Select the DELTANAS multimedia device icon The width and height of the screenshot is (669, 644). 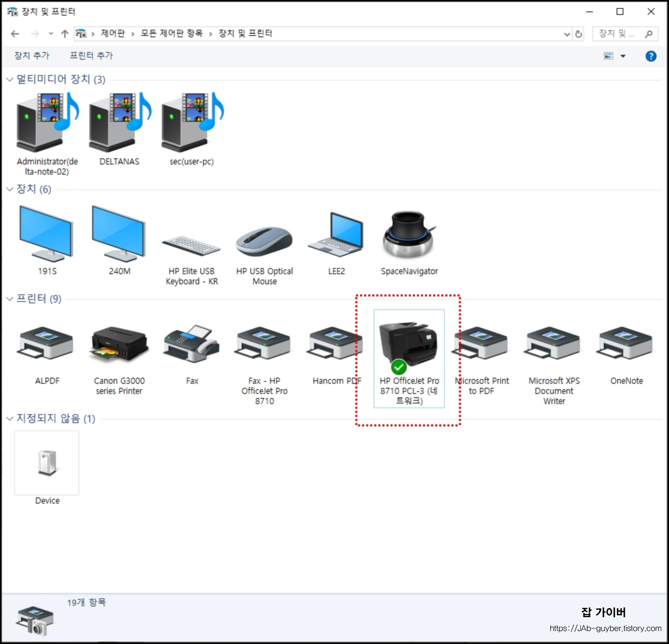[x=120, y=123]
